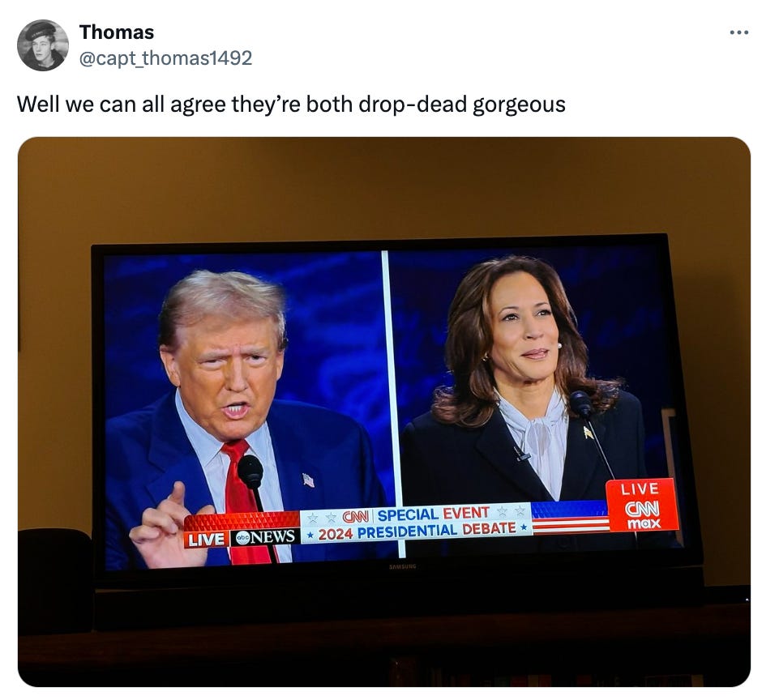The height and width of the screenshot is (700, 762).
Task: Click the 2024 Presidential Debate caption
Action: (417, 531)
